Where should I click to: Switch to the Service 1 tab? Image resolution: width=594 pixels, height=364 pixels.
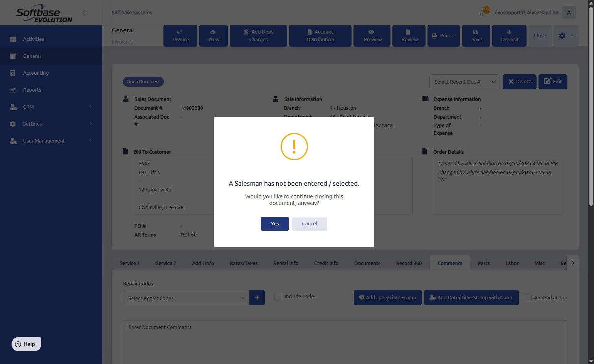(x=130, y=263)
